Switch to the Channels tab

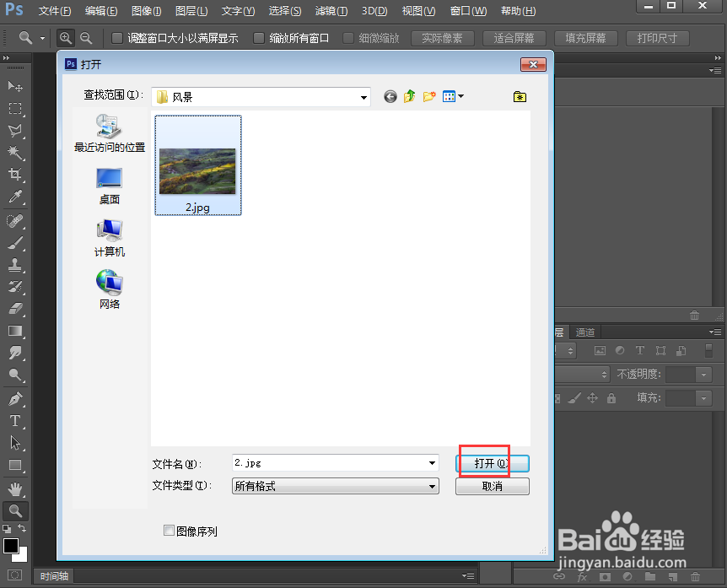pyautogui.click(x=585, y=332)
